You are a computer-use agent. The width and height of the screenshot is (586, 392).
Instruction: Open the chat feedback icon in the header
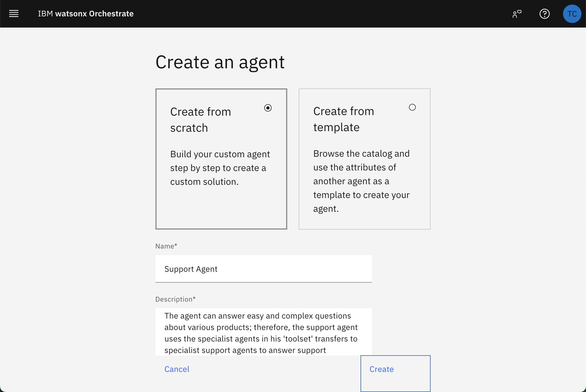point(516,13)
